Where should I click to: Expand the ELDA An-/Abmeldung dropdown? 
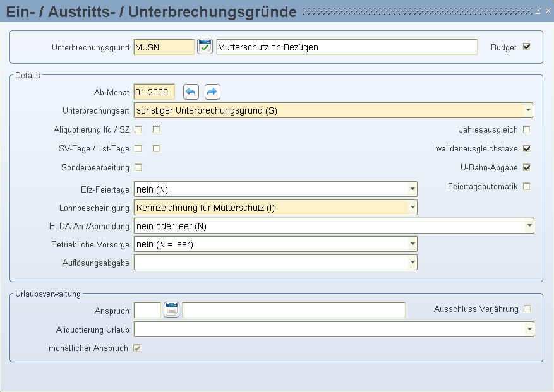click(529, 225)
